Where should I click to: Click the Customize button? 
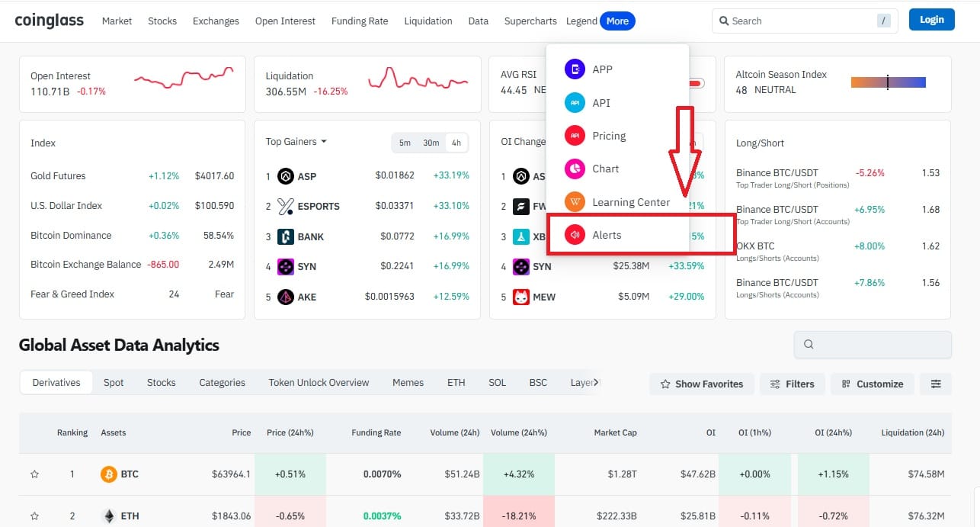click(873, 384)
